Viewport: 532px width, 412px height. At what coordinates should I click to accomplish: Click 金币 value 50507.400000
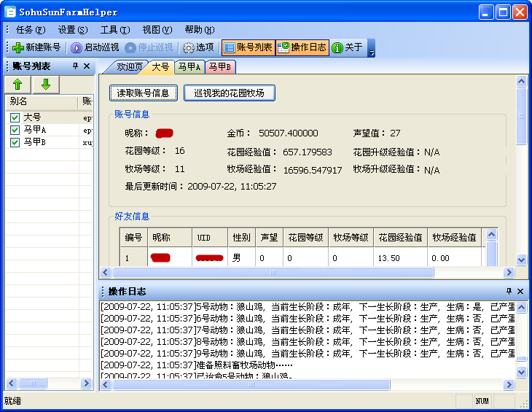click(289, 133)
